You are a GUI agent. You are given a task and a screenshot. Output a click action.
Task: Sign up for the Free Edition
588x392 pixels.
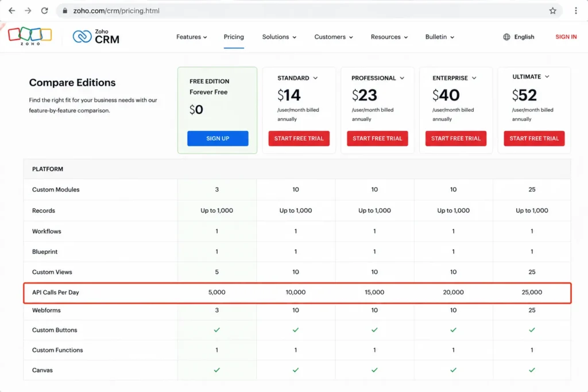(x=218, y=138)
